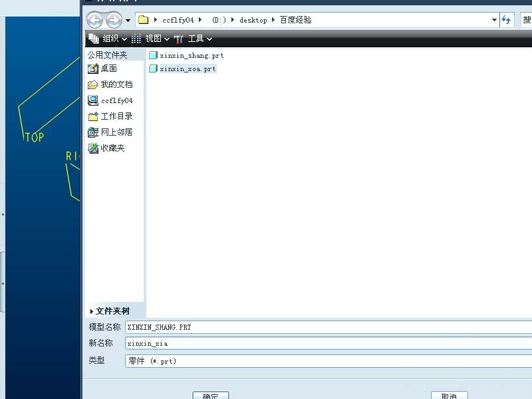Open the 类型 type combo box

pos(329,361)
